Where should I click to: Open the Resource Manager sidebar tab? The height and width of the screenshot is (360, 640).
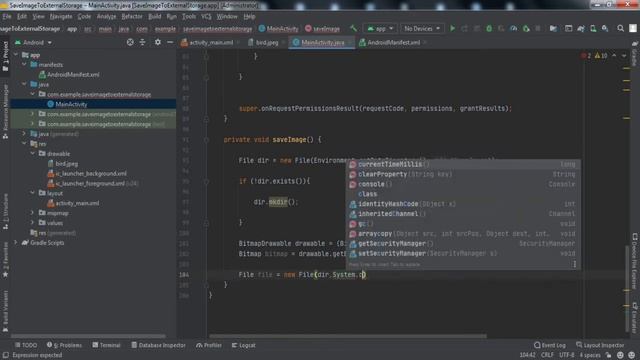tap(5, 112)
